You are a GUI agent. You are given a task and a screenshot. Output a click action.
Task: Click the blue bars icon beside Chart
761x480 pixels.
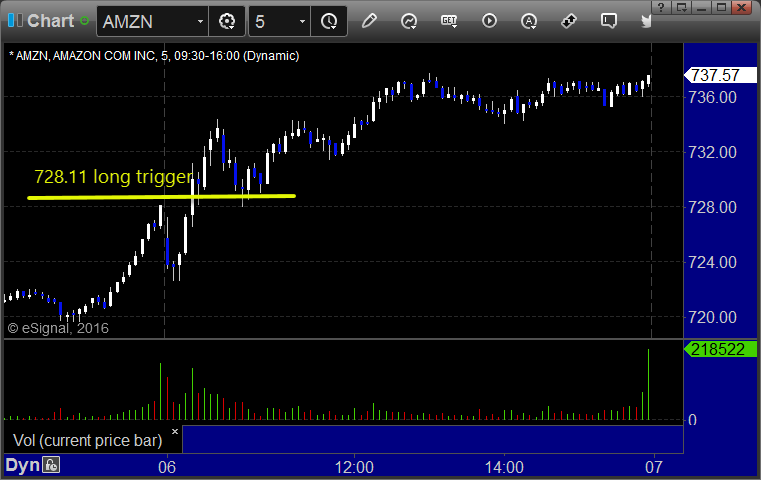pos(15,21)
